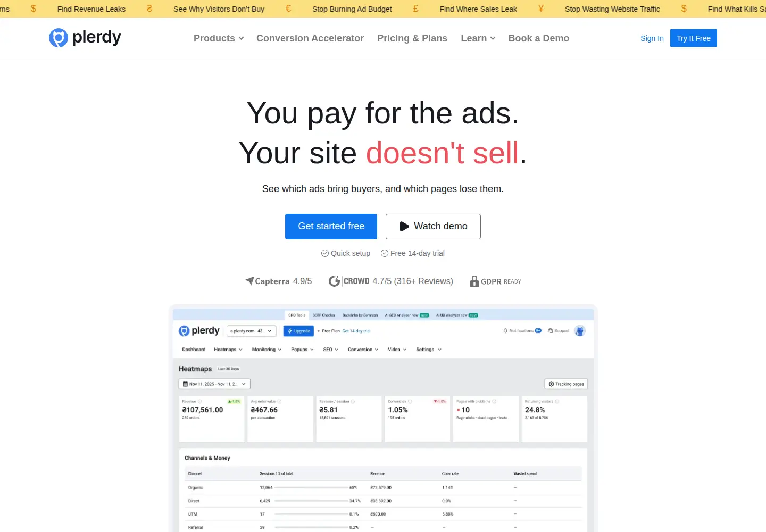Click the Tracking pages gear button
This screenshot has width=766, height=532.
[x=566, y=384]
